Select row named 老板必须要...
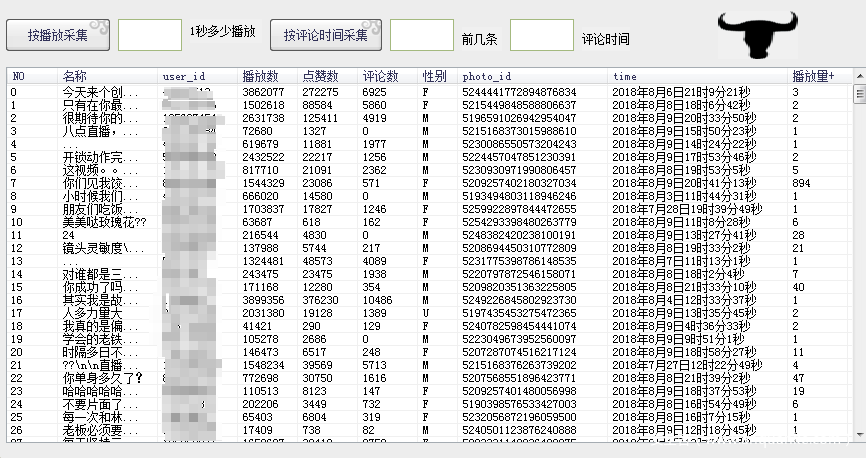The width and height of the screenshot is (866, 458). point(430,430)
